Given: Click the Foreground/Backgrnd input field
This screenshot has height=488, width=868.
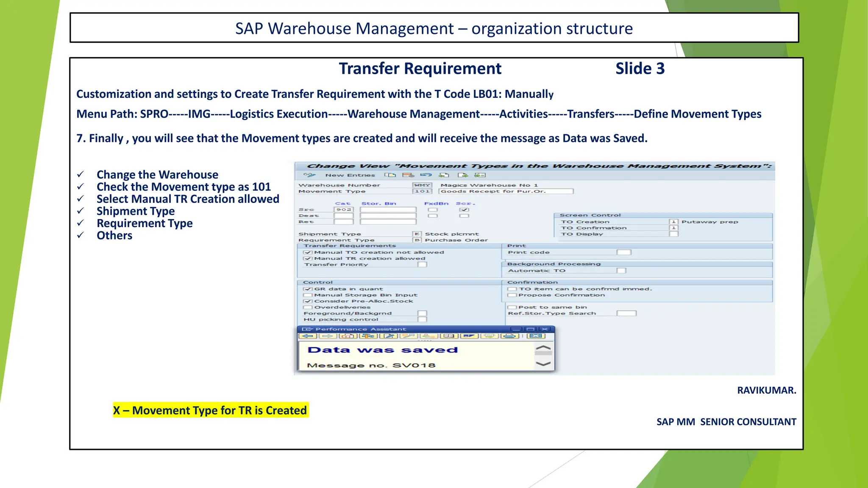Looking at the screenshot, I should (422, 313).
